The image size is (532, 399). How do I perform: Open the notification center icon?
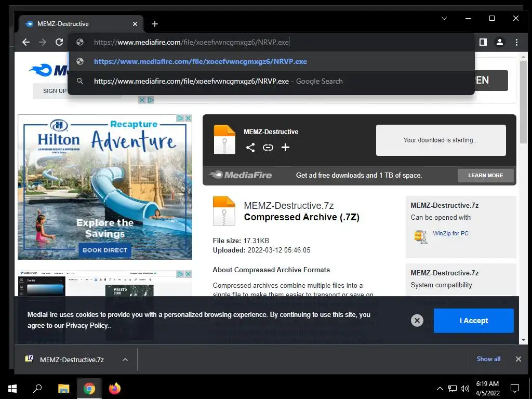(x=515, y=388)
